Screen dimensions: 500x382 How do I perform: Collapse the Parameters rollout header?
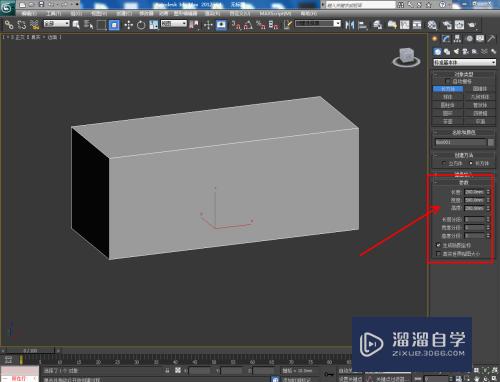(464, 183)
